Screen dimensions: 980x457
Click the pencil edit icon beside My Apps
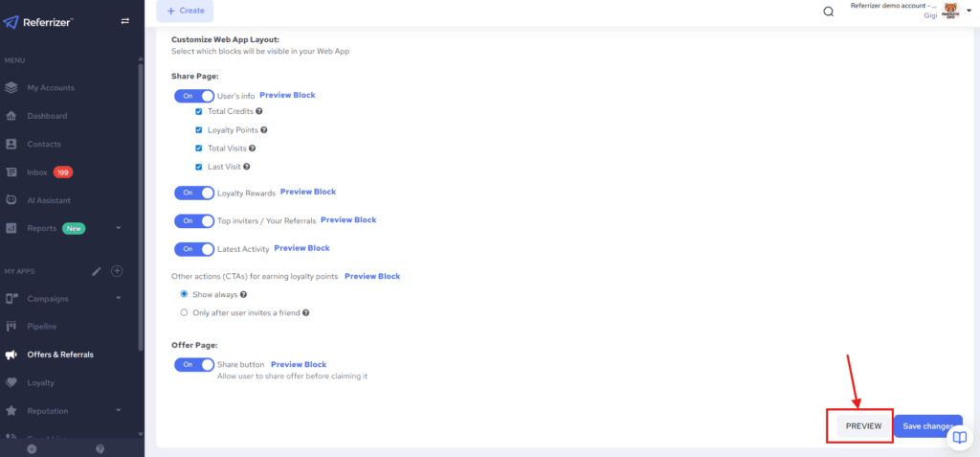coord(97,271)
